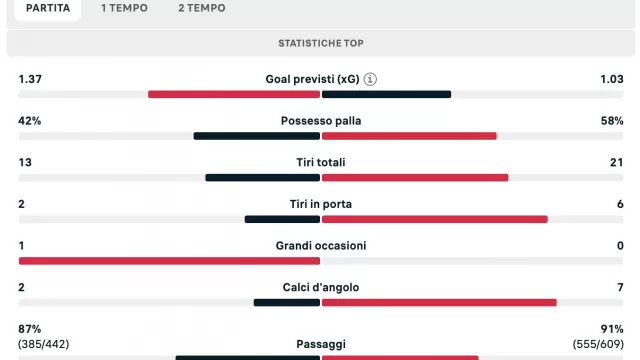Collapse the STATISTICHE TOP section header
Viewport: 640px width, 360px height.
tap(321, 43)
